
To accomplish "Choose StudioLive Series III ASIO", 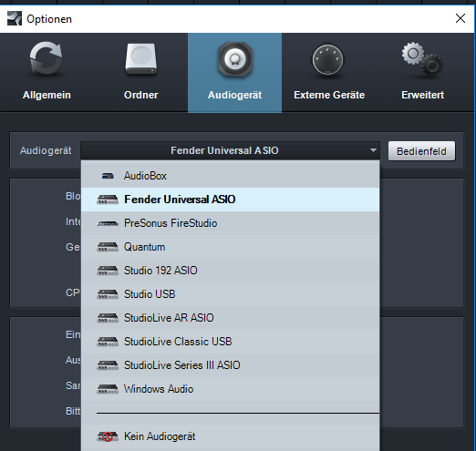I will (230, 365).
